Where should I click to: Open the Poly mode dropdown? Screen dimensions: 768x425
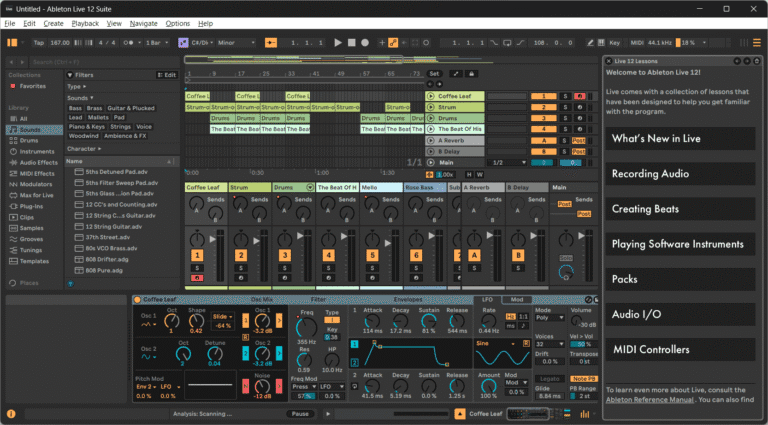click(550, 318)
